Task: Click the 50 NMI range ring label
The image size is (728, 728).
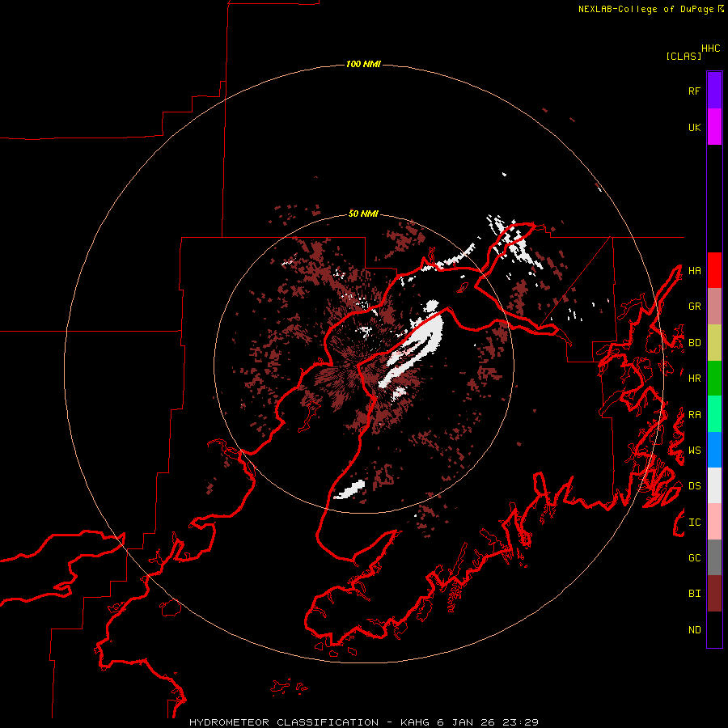Action: click(x=363, y=214)
